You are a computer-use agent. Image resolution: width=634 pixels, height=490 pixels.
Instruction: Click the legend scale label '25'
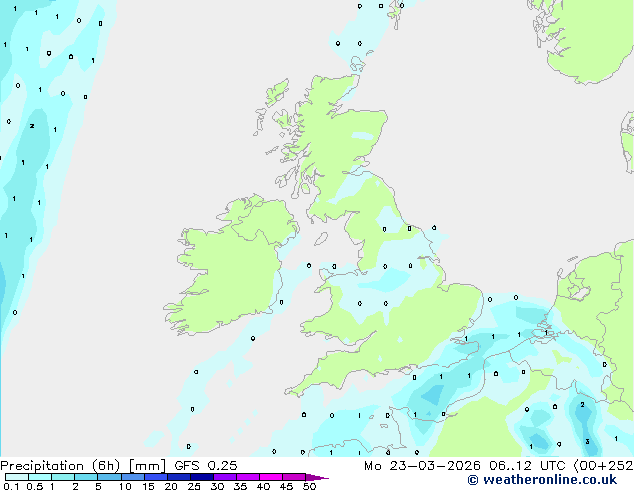[x=194, y=486]
